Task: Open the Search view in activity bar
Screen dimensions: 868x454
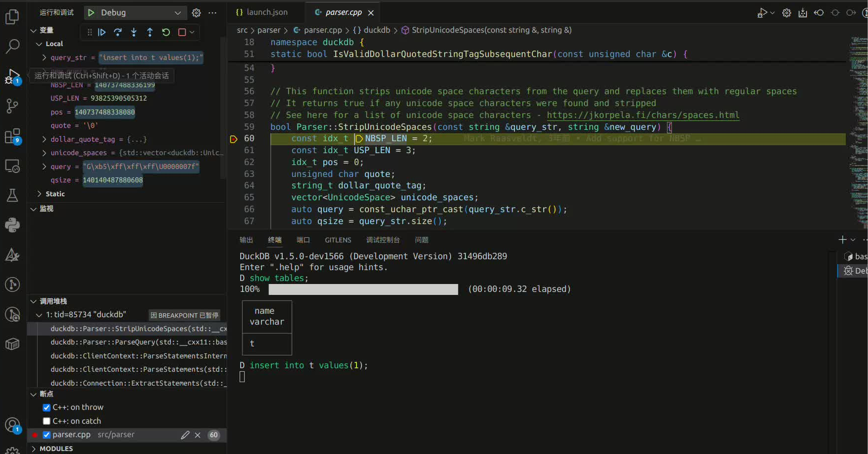Action: click(12, 46)
